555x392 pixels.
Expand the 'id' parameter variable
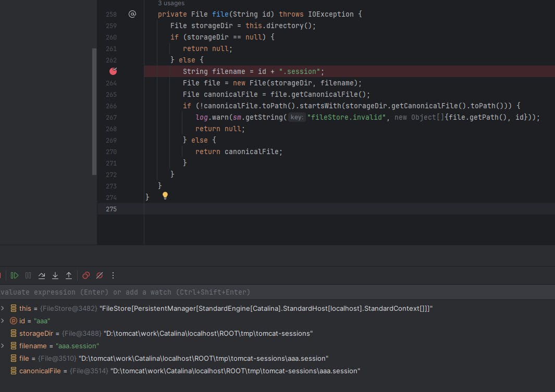[3, 321]
